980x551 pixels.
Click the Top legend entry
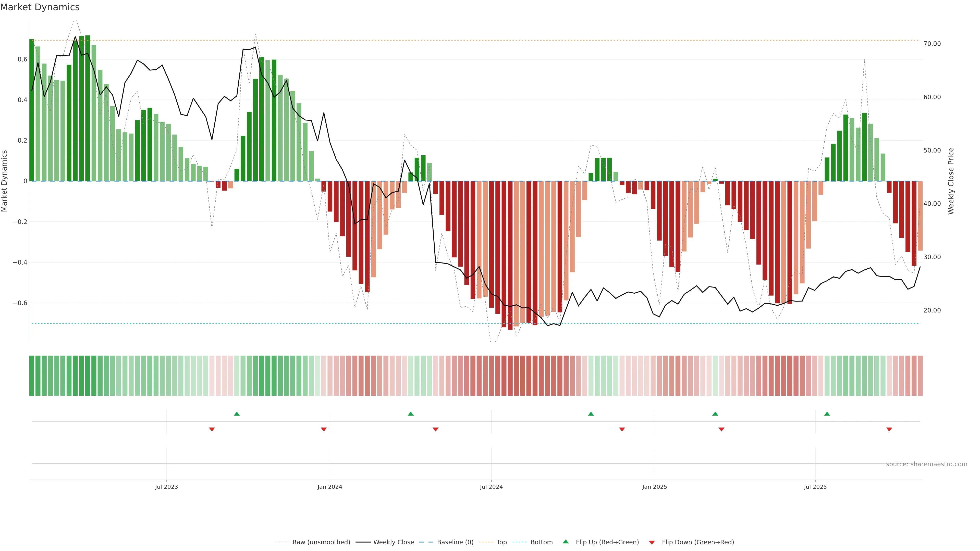click(501, 542)
